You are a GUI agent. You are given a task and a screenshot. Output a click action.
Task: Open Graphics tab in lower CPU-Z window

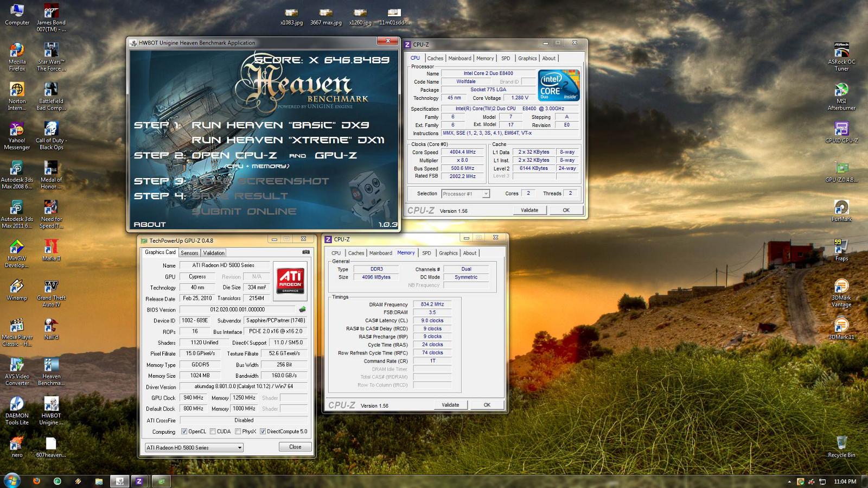point(448,253)
